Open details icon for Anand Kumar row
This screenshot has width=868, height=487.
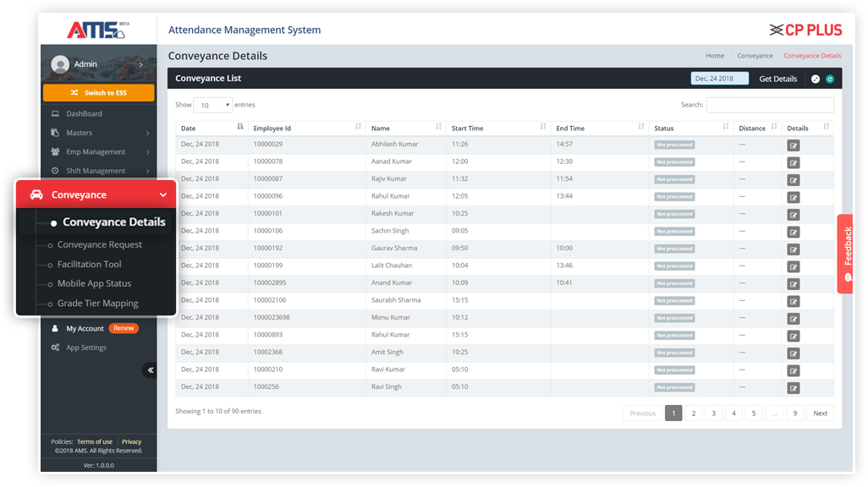click(x=794, y=284)
